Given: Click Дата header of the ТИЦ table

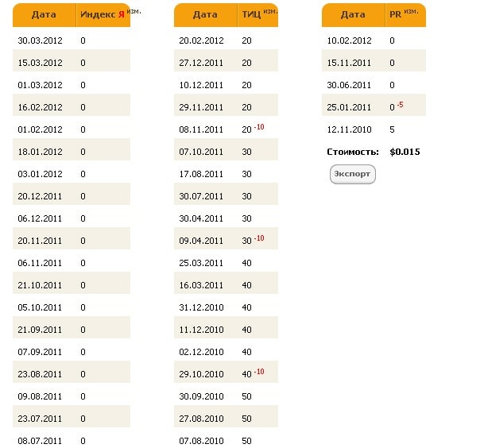Looking at the screenshot, I should pos(205,15).
